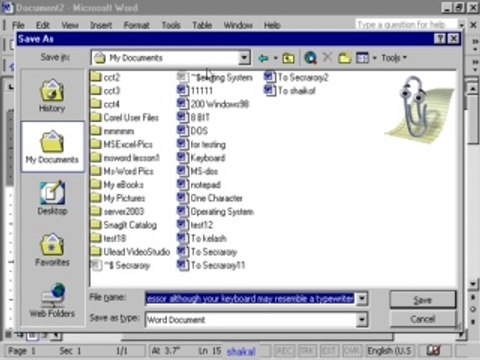Select the DOS document

click(x=192, y=131)
